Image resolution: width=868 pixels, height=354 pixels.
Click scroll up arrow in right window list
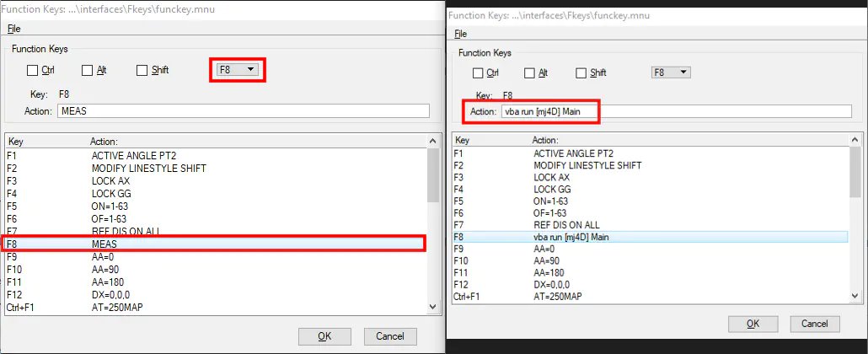tap(855, 141)
